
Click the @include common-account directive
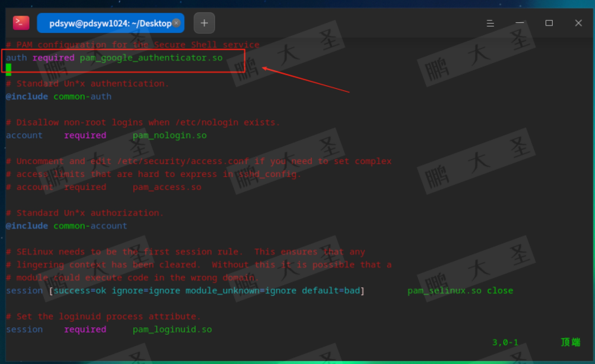click(66, 226)
